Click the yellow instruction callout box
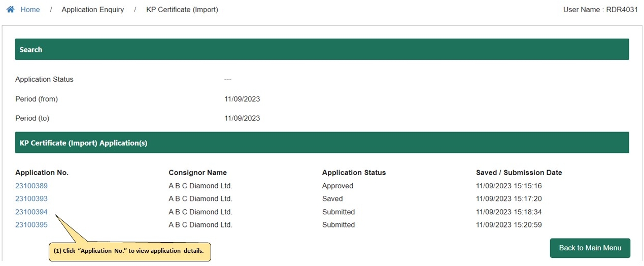644x266 pixels. tap(129, 251)
